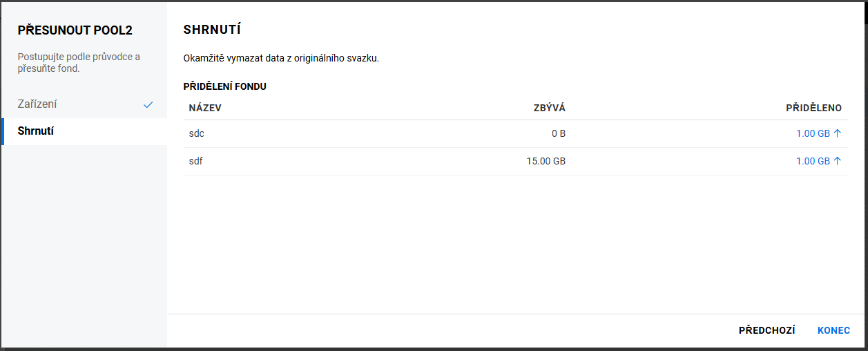
Task: Click the 1.00 GB allocation for sdf
Action: tap(813, 161)
